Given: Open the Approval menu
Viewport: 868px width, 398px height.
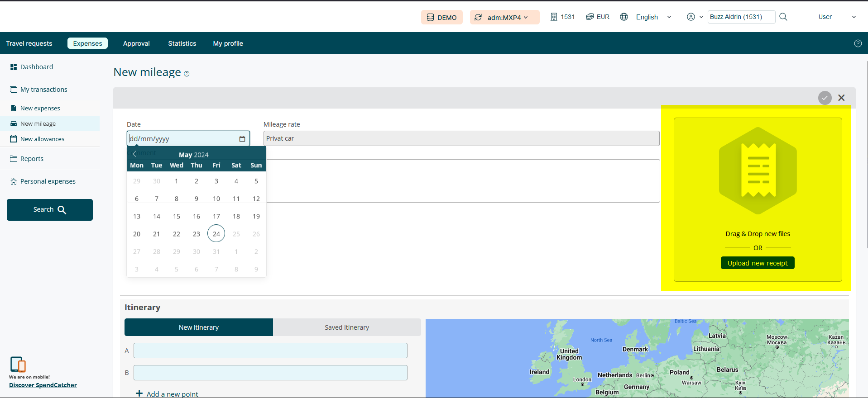Looking at the screenshot, I should (x=136, y=43).
